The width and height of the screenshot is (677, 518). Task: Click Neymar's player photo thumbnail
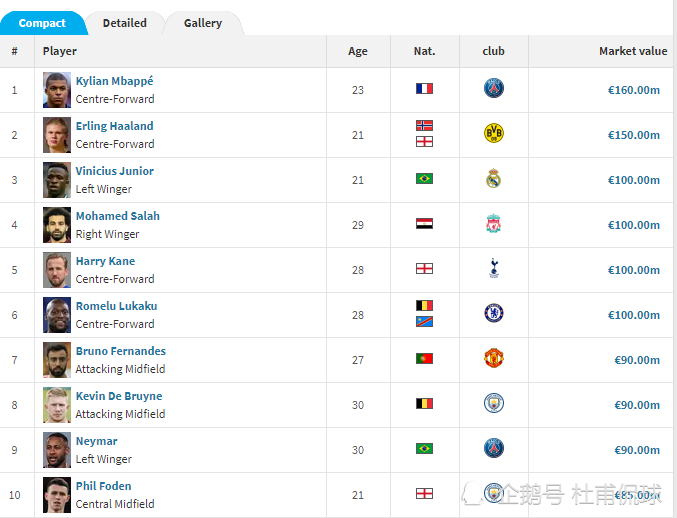[x=57, y=450]
